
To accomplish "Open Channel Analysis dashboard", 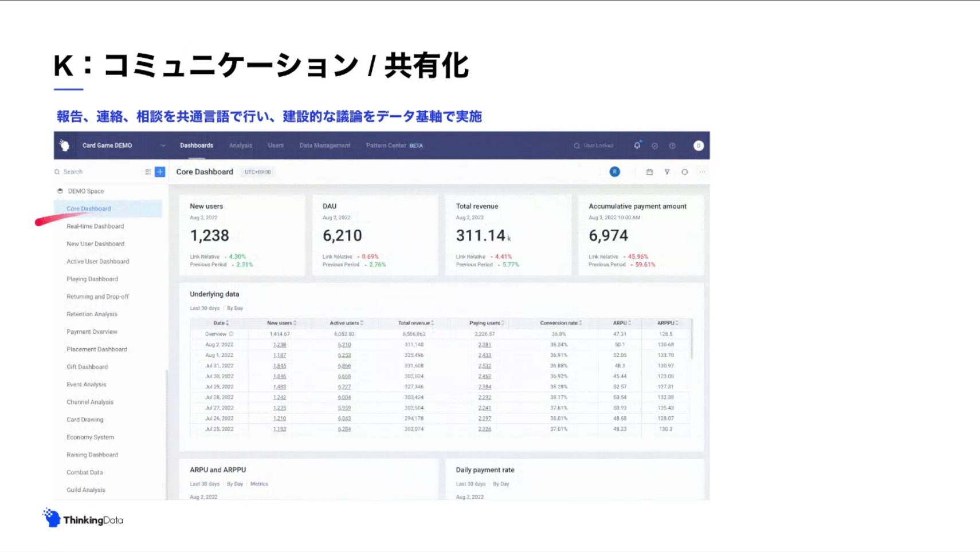I will tap(90, 402).
